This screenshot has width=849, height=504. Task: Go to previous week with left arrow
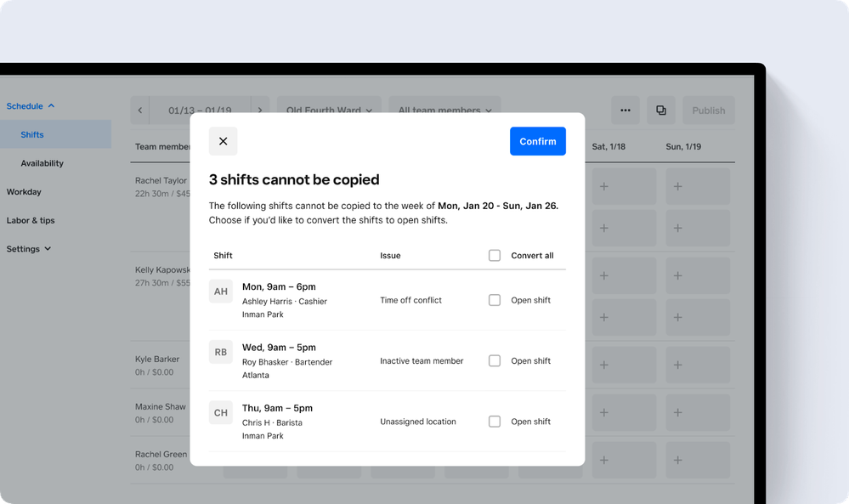(x=140, y=110)
